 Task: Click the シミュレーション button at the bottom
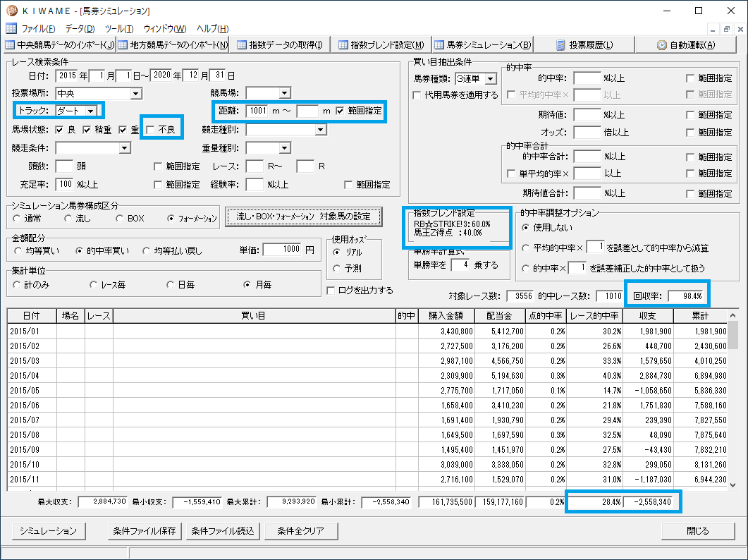point(49,531)
